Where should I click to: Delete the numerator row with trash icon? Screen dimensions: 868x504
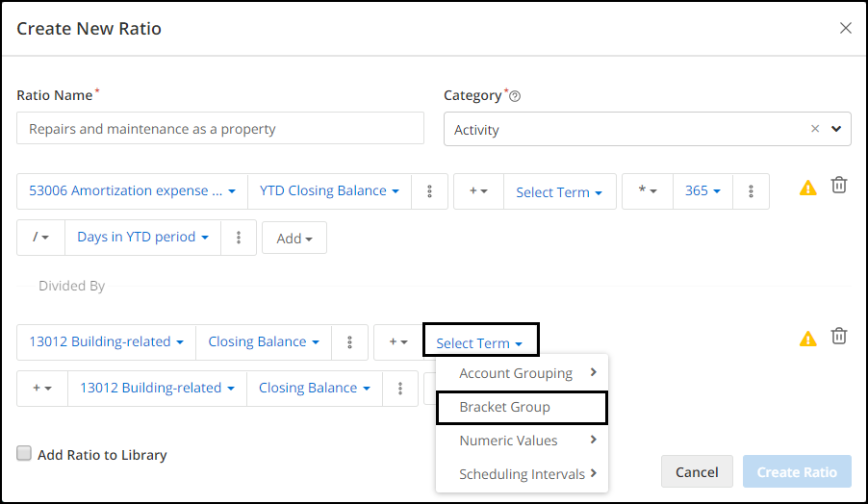point(839,185)
